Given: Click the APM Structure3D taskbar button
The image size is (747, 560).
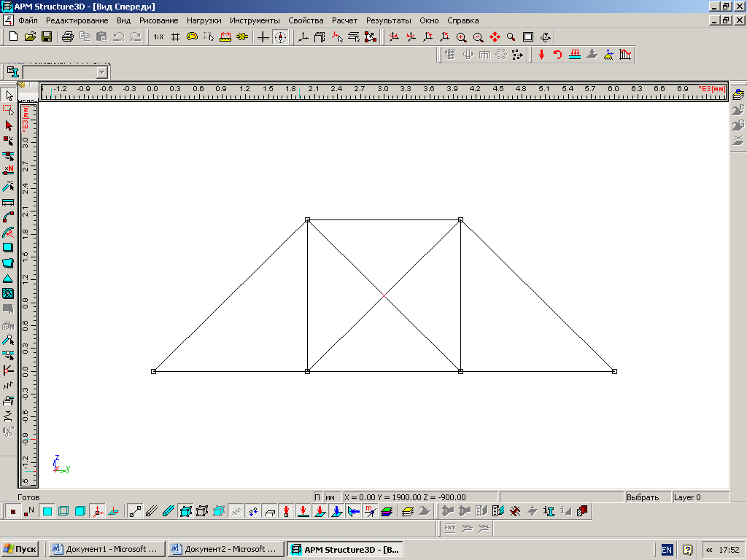Looking at the screenshot, I should (345, 549).
